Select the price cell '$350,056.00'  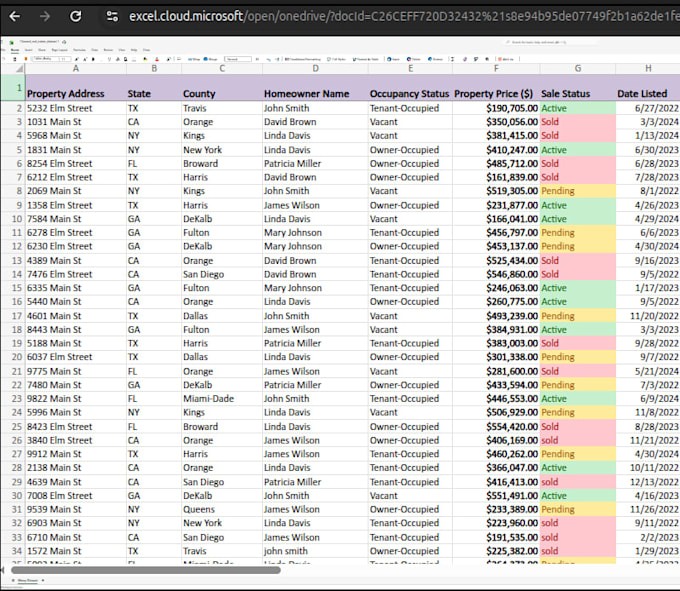(x=496, y=122)
